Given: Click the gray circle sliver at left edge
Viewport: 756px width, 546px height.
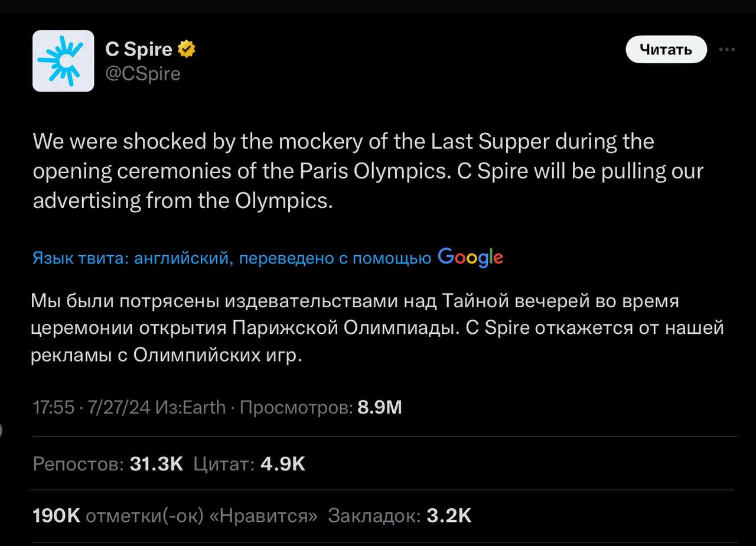Looking at the screenshot, I should tap(1, 430).
